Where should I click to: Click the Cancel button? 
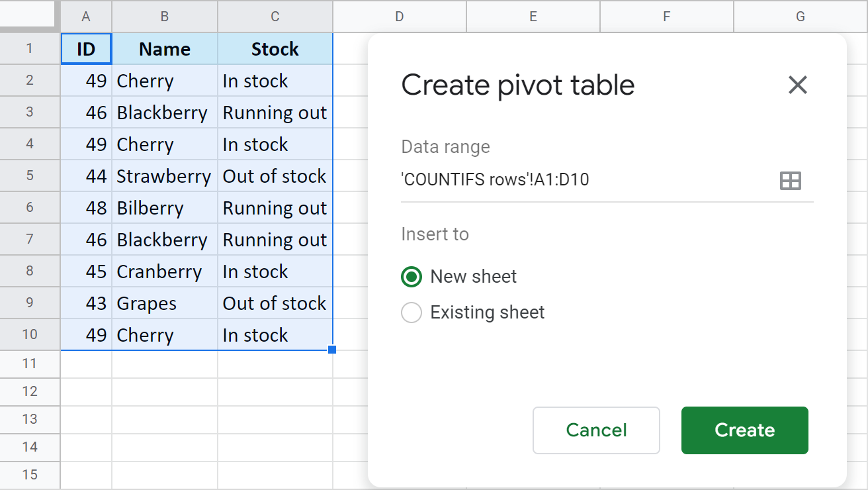pyautogui.click(x=595, y=430)
